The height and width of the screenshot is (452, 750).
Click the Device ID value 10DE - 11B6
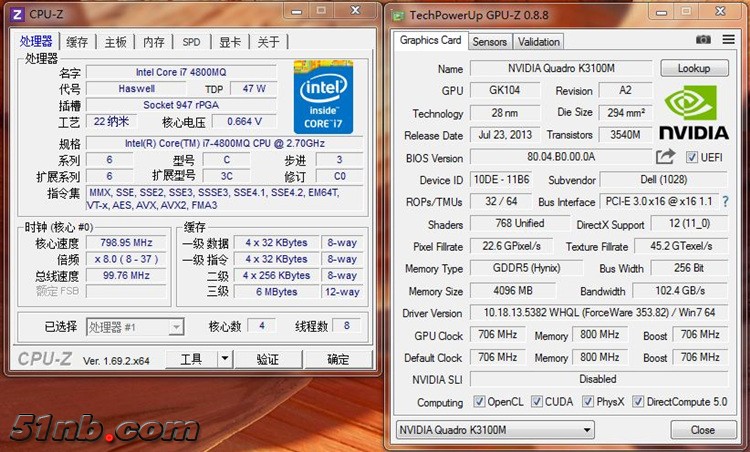[501, 179]
